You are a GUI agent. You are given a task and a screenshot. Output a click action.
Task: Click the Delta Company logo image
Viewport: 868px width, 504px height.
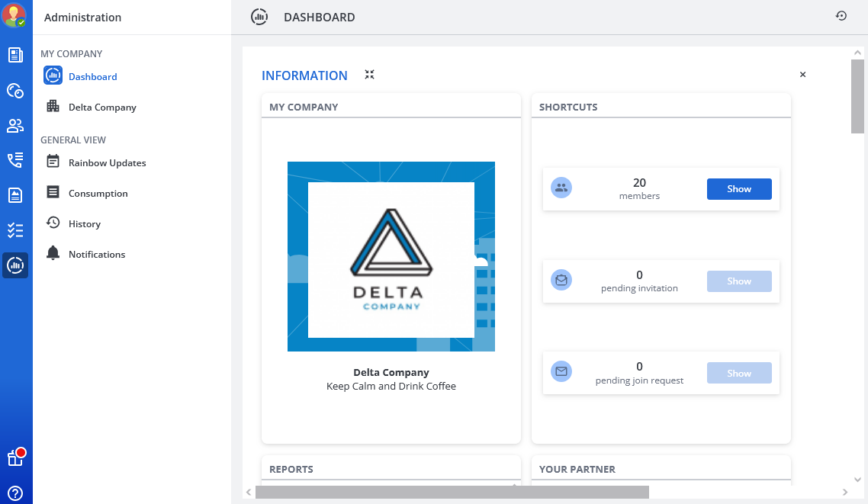coord(391,257)
